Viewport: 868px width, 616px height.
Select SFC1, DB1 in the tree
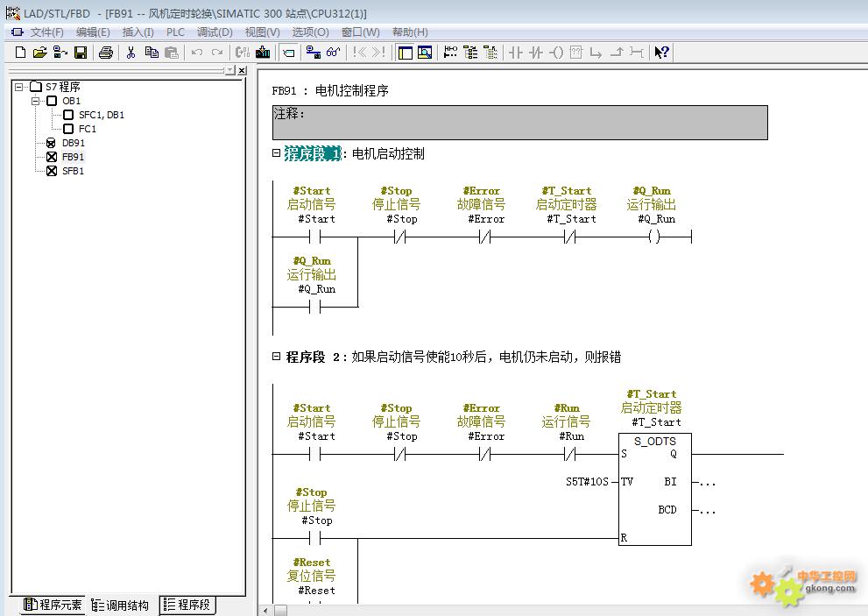102,115
